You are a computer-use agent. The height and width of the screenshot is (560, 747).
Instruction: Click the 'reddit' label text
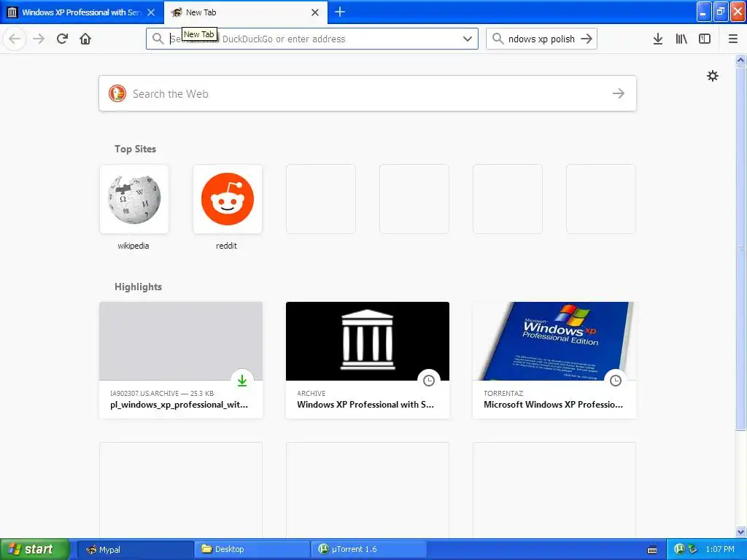[x=226, y=246]
